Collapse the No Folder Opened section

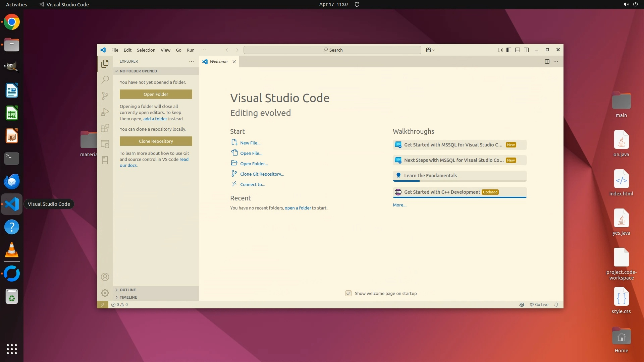pyautogui.click(x=138, y=71)
